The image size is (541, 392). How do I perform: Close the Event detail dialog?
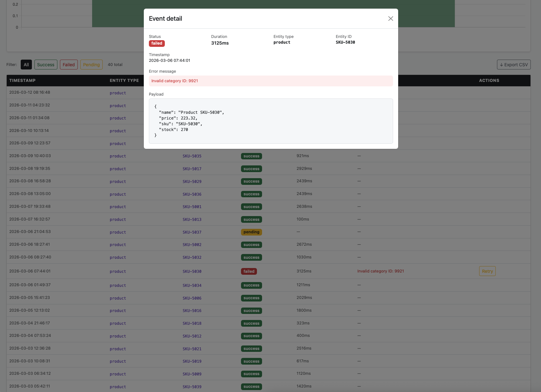(x=390, y=18)
